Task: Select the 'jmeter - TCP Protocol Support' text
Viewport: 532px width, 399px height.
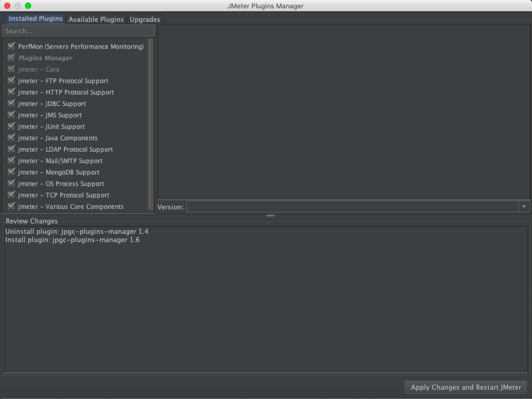Action: 63,195
